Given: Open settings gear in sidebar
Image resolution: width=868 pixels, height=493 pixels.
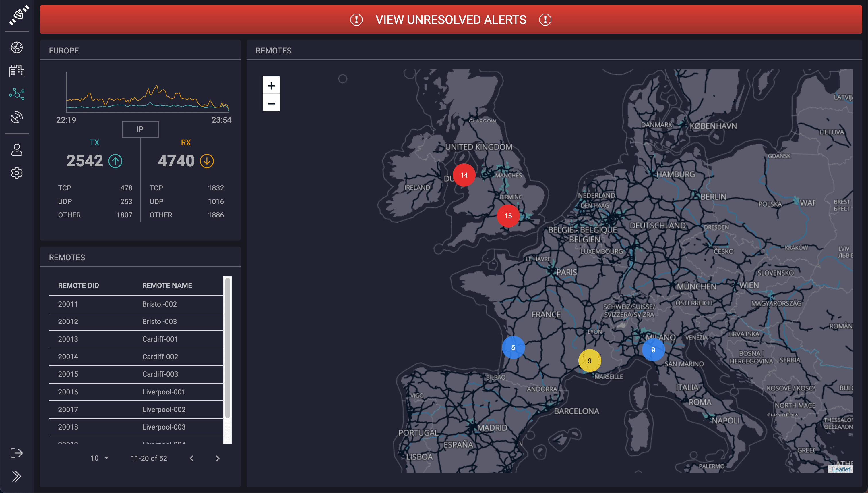Looking at the screenshot, I should (17, 173).
